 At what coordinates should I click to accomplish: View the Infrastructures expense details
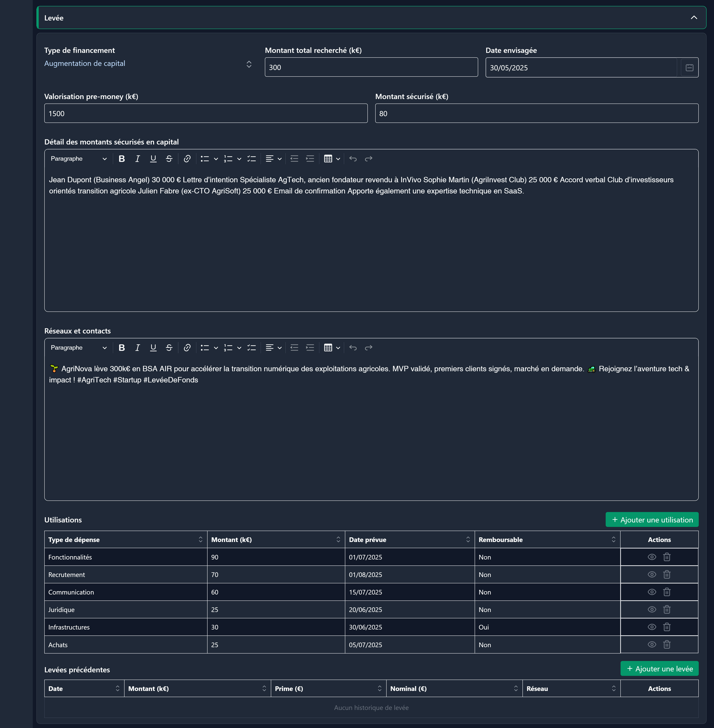652,627
